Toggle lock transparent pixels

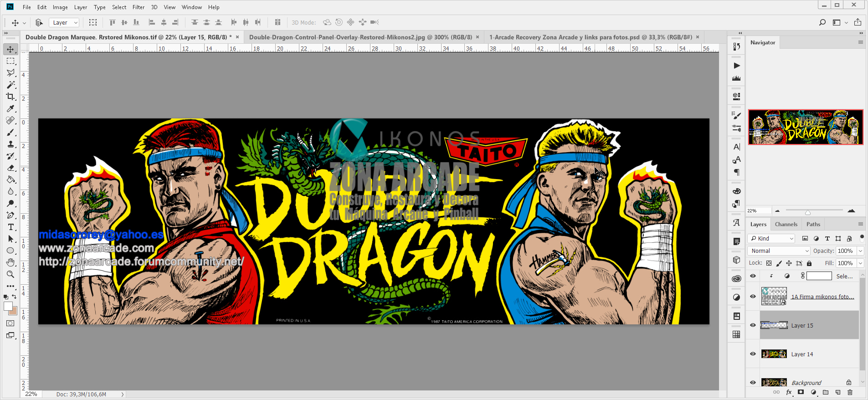(769, 263)
